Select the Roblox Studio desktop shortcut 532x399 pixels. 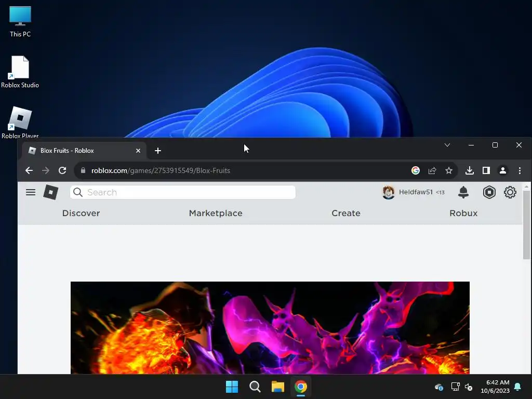(20, 72)
